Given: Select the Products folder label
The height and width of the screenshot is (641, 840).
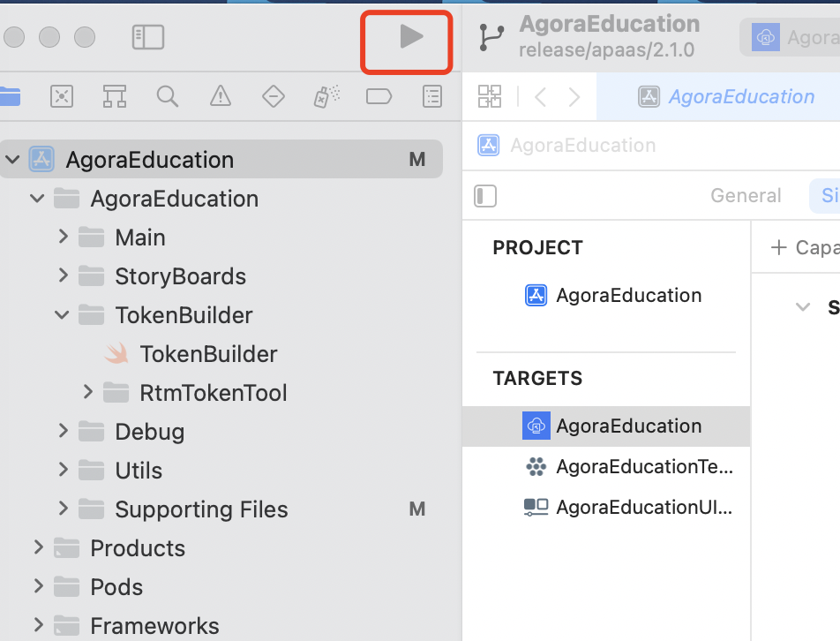Looking at the screenshot, I should (138, 548).
